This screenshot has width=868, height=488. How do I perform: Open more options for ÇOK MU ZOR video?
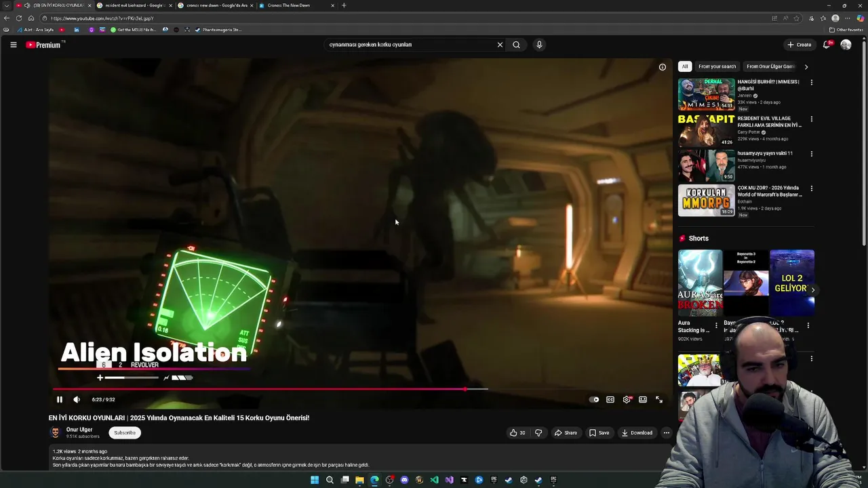(x=811, y=188)
